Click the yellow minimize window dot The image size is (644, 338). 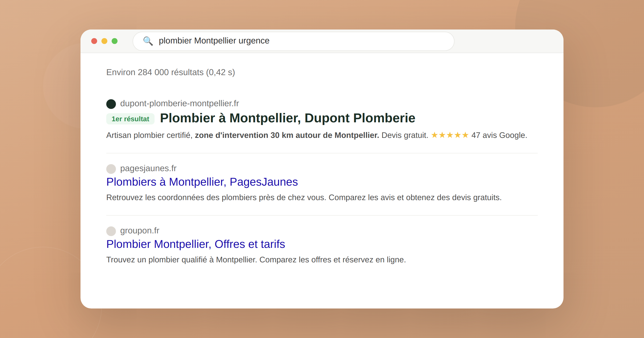[x=104, y=41]
